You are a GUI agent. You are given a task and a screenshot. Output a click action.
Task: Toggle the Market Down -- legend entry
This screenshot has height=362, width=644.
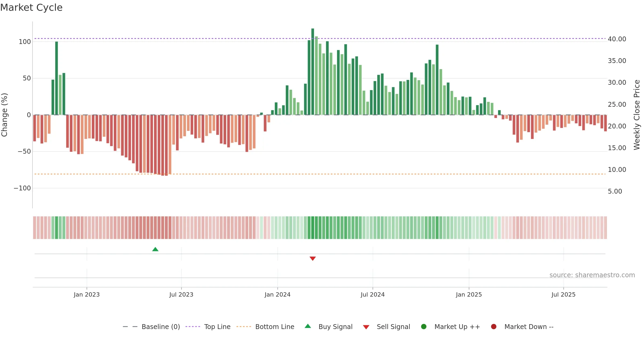pyautogui.click(x=522, y=327)
